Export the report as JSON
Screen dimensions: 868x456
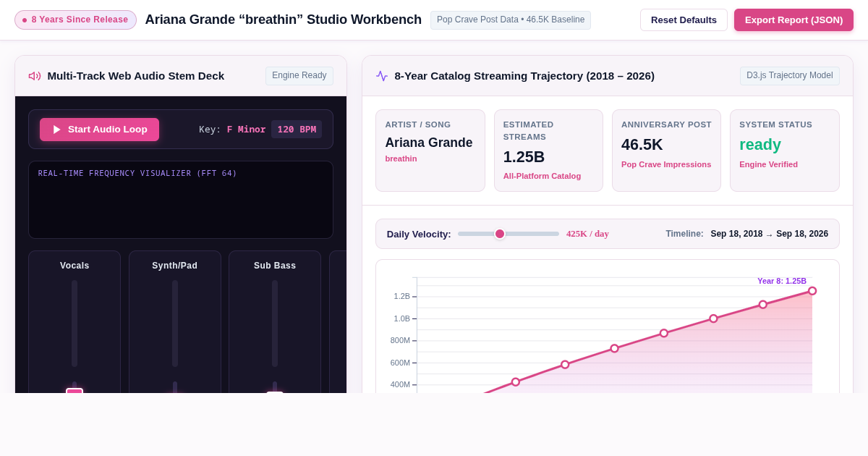[793, 20]
